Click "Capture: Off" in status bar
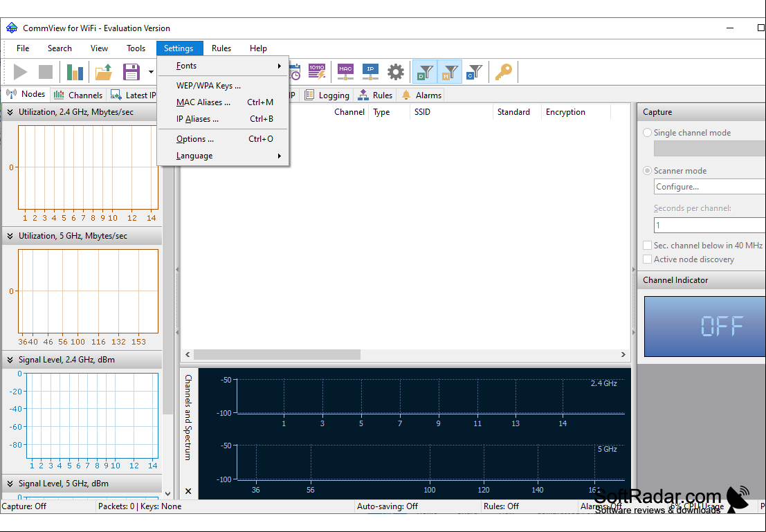The image size is (766, 532). click(24, 506)
